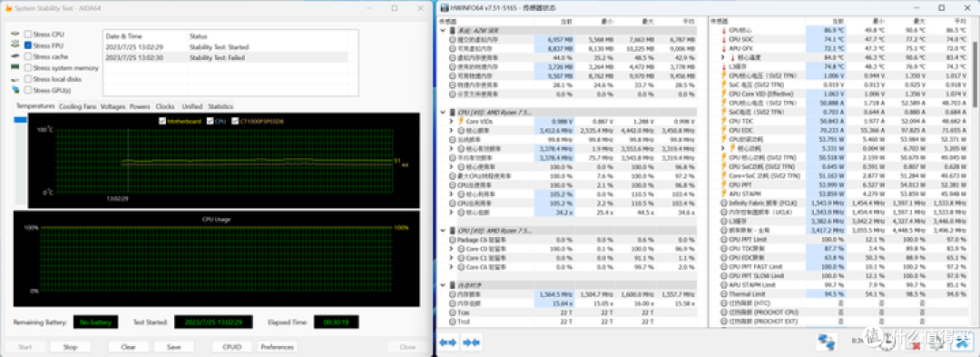Switch to the Cooling Fans tab
The image size is (980, 357).
coord(77,107)
